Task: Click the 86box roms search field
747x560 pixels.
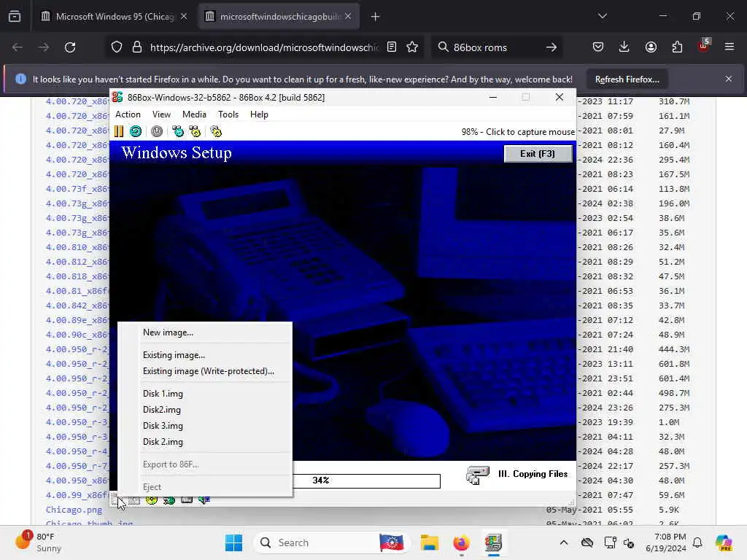Action: (x=495, y=47)
